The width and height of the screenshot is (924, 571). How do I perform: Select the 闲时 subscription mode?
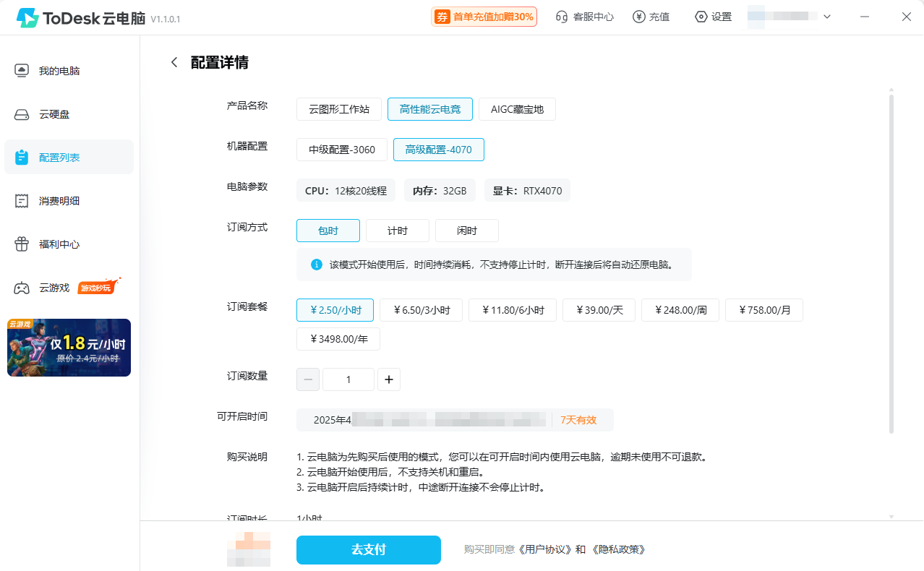click(467, 231)
